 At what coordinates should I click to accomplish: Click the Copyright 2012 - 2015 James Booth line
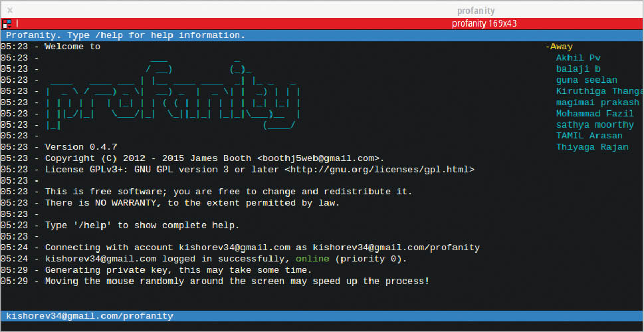point(215,158)
